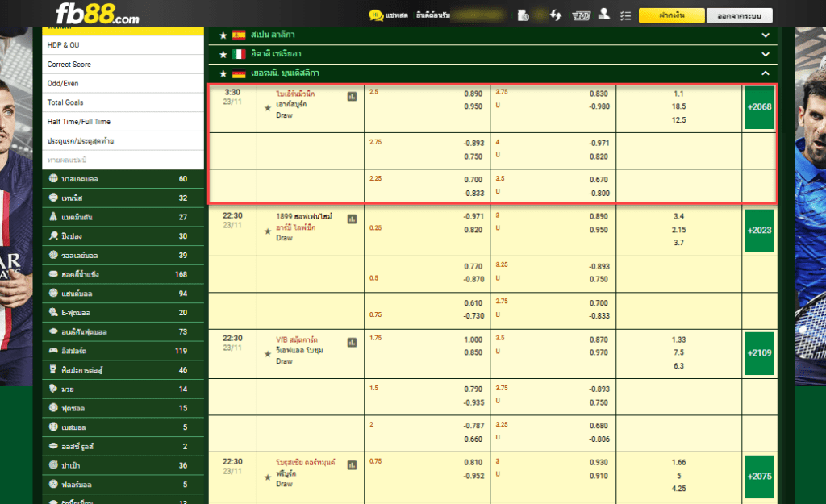Expand the อิตาลี เซเรียอา league section
The image size is (826, 504).
point(765,54)
